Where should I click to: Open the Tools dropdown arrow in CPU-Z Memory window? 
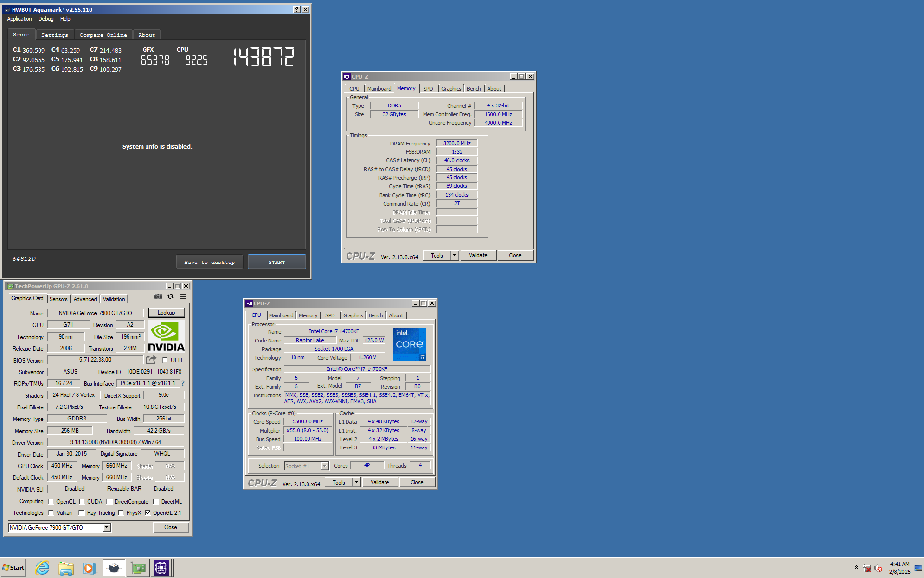[454, 255]
